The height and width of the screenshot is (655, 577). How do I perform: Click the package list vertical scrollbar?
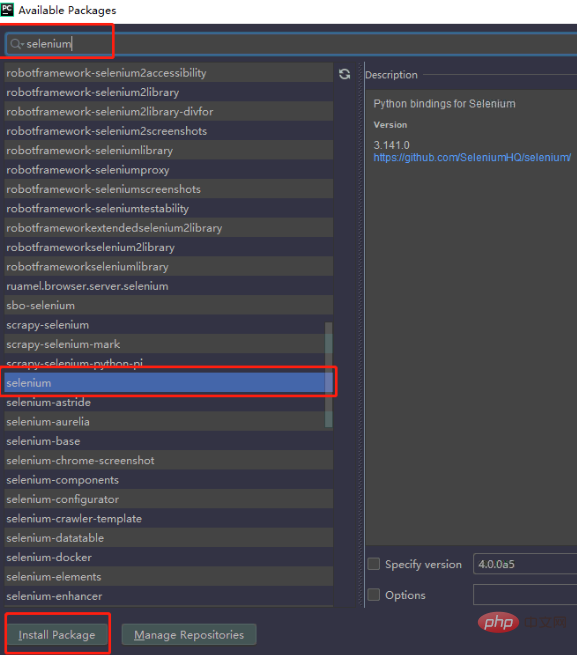tap(329, 375)
